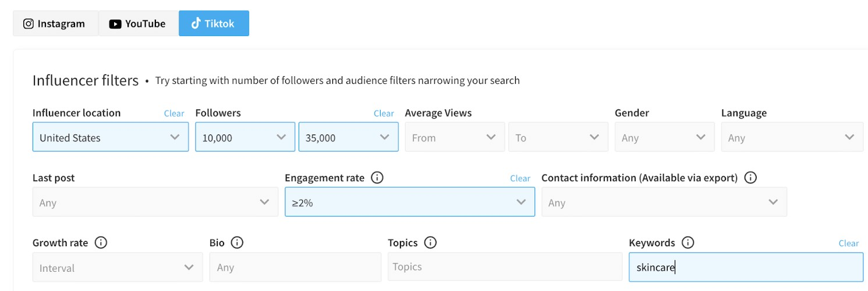Clear the Followers filter
868x291 pixels.
pos(384,113)
